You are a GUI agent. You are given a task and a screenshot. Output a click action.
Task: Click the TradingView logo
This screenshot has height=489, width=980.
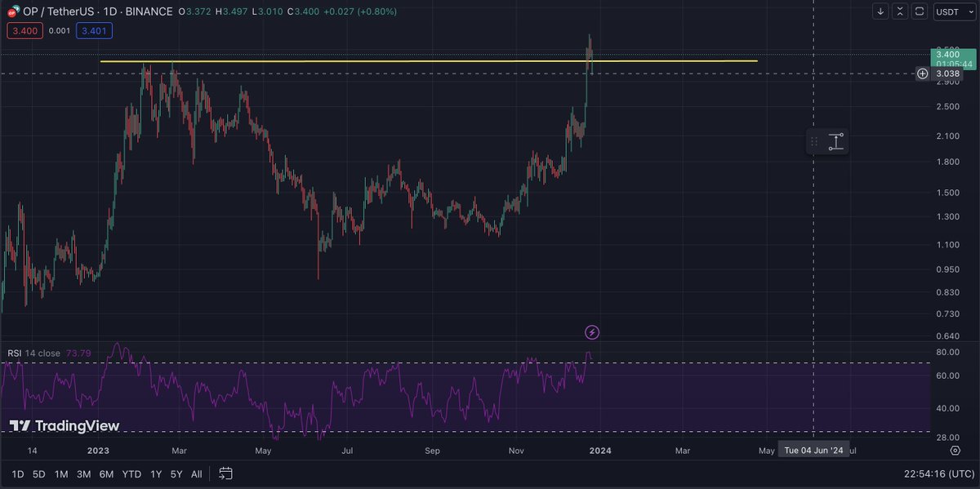tap(65, 426)
